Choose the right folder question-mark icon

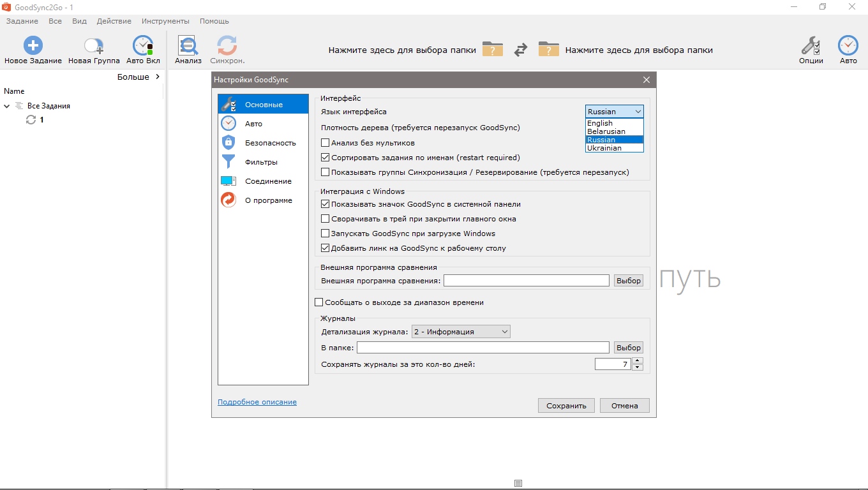(549, 49)
